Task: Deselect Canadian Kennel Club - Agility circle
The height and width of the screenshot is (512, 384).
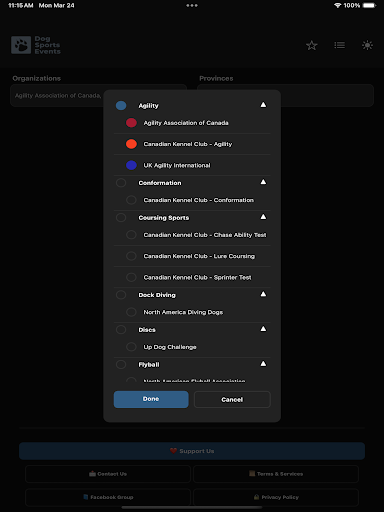Action: (x=131, y=144)
